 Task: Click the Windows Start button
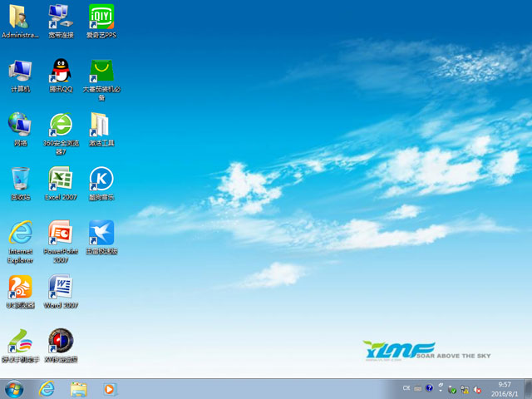coord(14,388)
